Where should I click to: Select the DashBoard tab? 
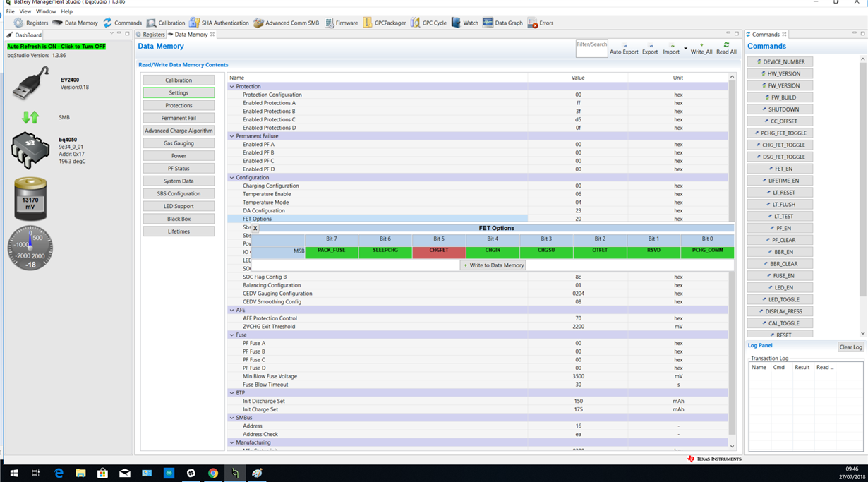[25, 35]
